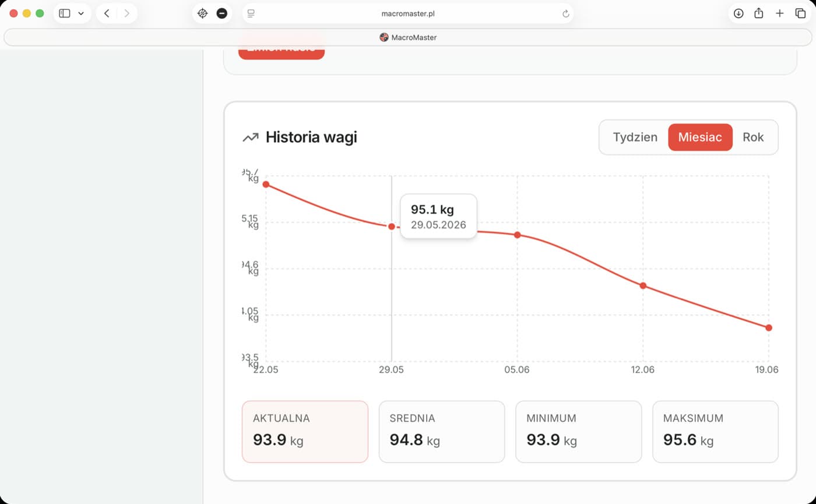816x504 pixels.
Task: Click the MINIMUM 93.9 kg card
Action: pyautogui.click(x=578, y=432)
